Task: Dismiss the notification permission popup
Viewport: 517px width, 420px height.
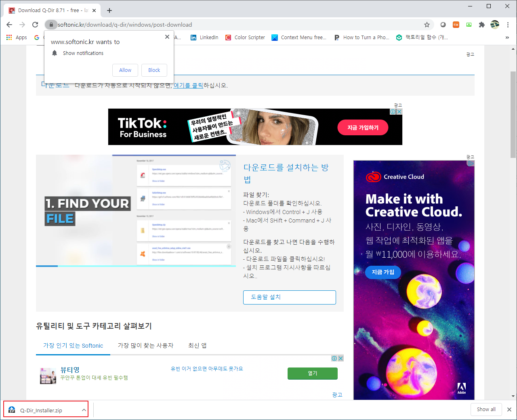Action: coord(167,37)
